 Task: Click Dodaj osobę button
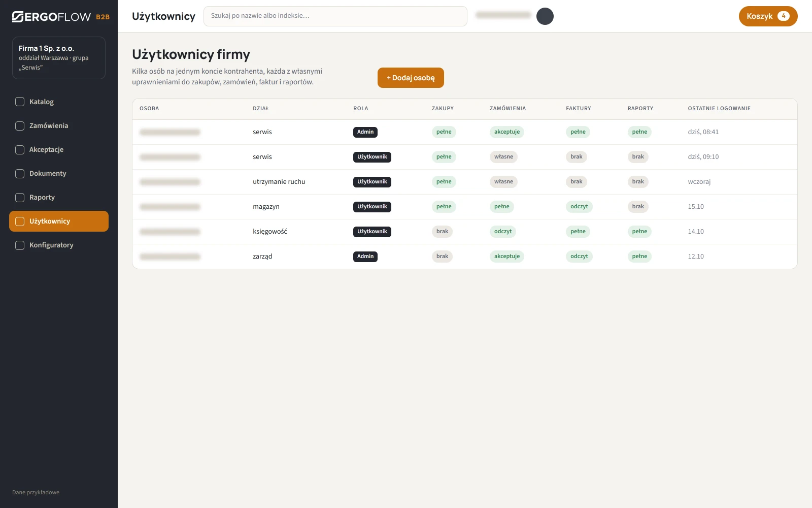pyautogui.click(x=411, y=78)
